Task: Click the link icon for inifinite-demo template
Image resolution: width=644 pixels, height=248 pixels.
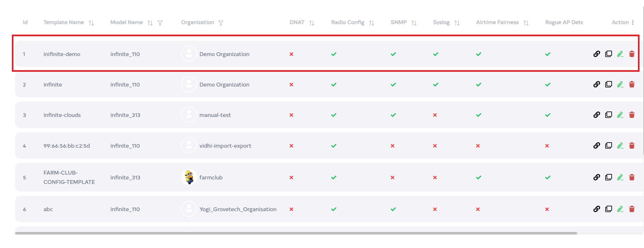Action: [x=597, y=54]
